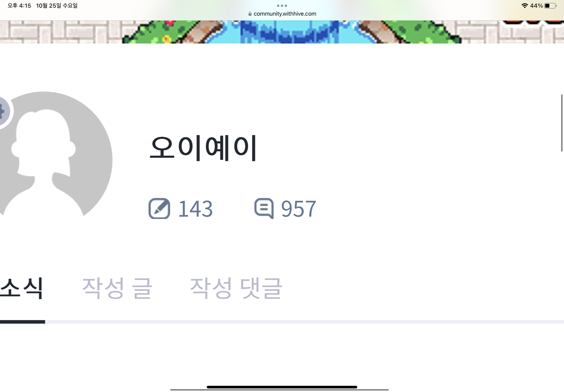Image resolution: width=564 pixels, height=392 pixels.
Task: Tap the Wi-Fi status icon
Action: click(x=525, y=6)
